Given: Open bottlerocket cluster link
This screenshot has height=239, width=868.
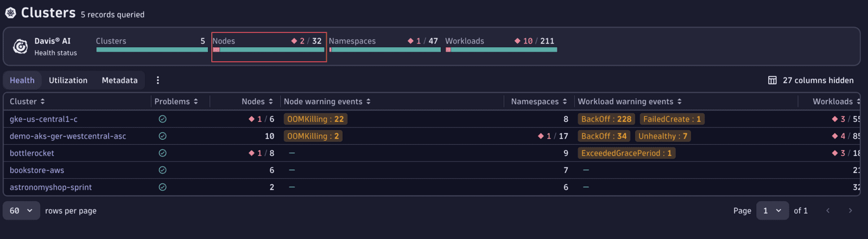Looking at the screenshot, I should (32, 153).
